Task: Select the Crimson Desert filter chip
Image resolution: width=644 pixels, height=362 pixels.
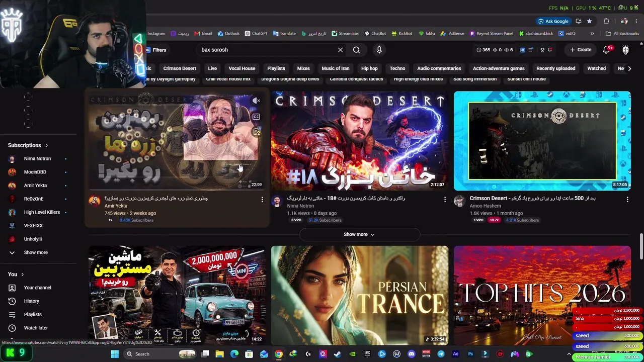Action: 180,68
